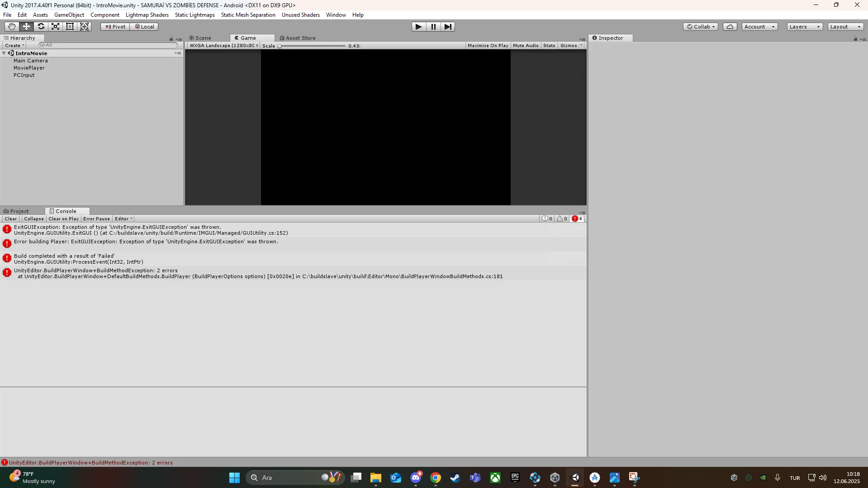
Task: Step forward one frame
Action: (448, 27)
